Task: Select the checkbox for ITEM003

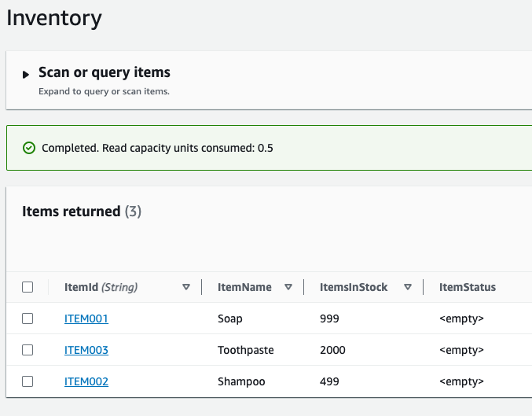Action: point(28,350)
